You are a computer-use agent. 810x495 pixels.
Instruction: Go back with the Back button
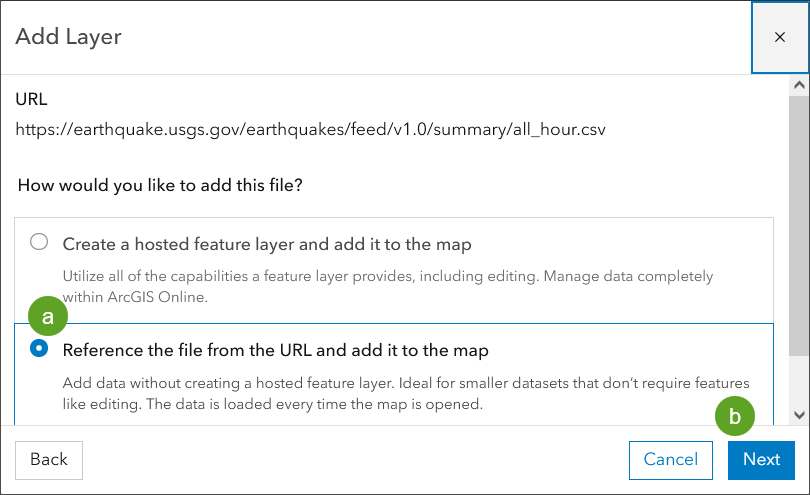click(49, 459)
